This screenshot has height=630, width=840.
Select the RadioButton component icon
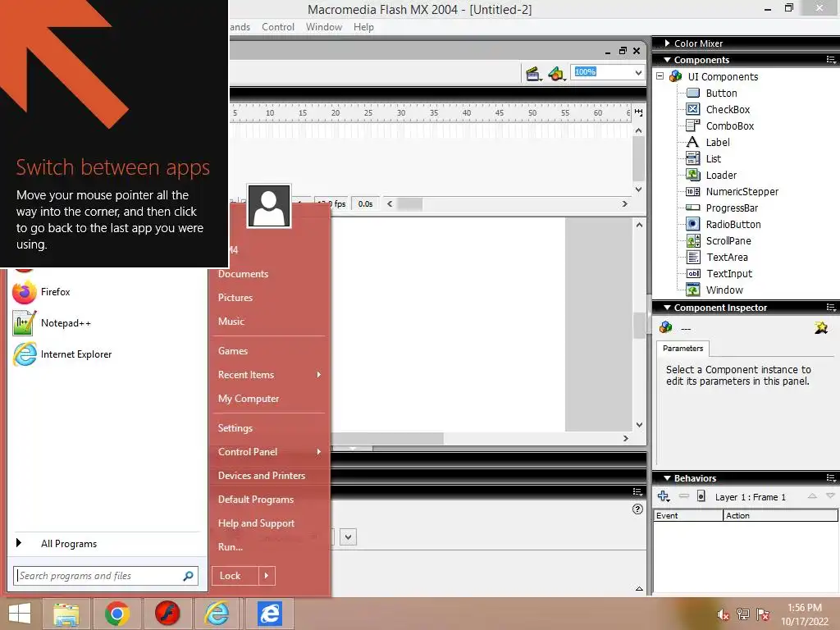pyautogui.click(x=692, y=224)
